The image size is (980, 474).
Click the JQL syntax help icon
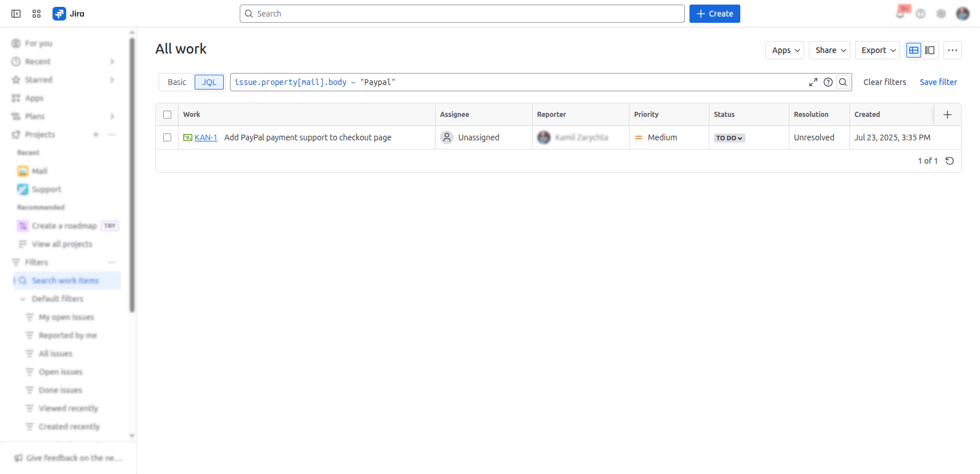tap(828, 82)
